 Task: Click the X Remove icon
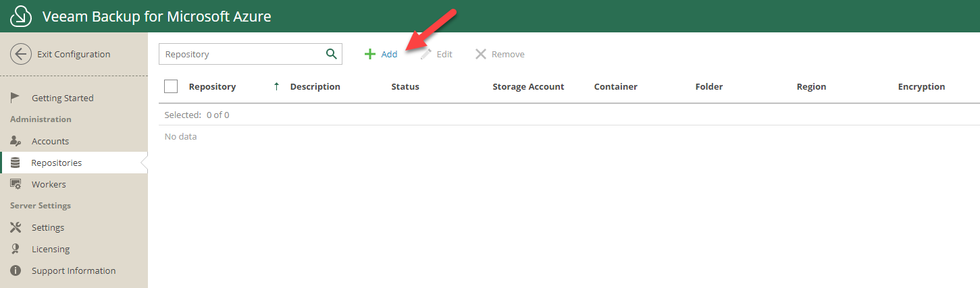click(481, 54)
